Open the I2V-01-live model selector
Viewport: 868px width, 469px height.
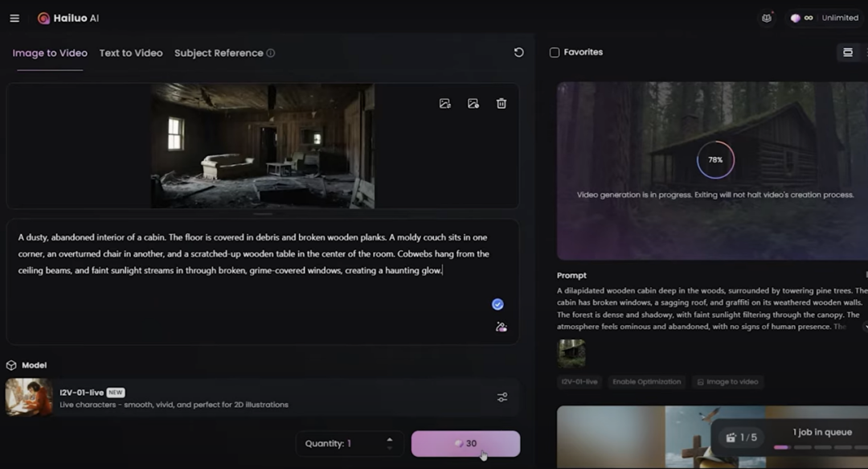[x=241, y=397]
